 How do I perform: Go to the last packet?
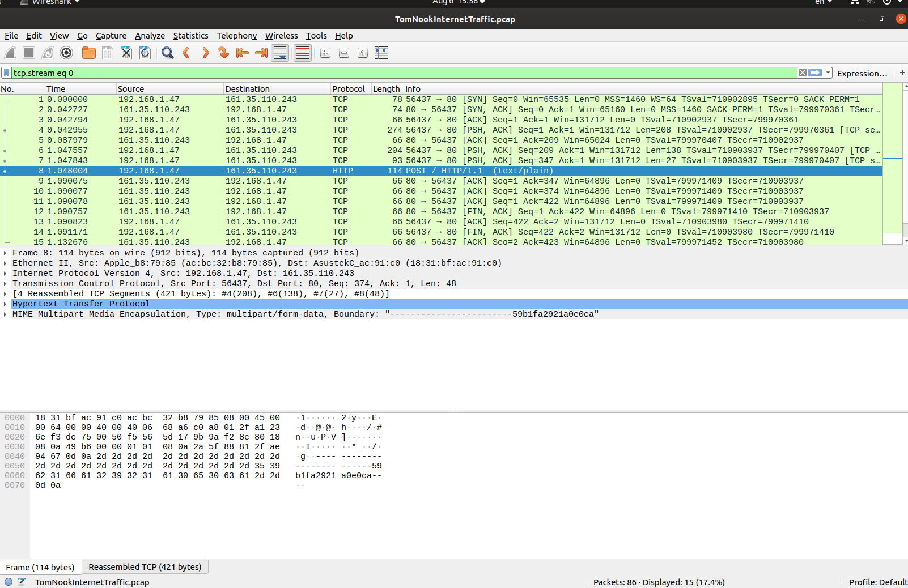click(x=260, y=53)
